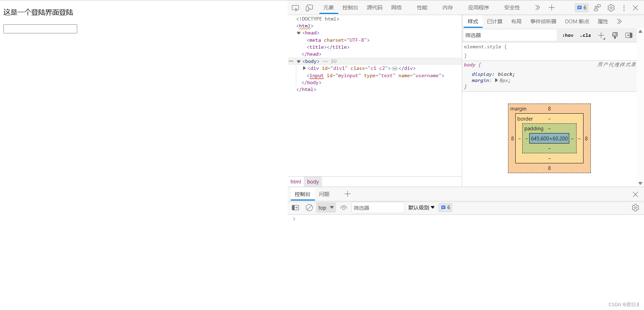Click the styles 筛选器 filter field

point(510,35)
